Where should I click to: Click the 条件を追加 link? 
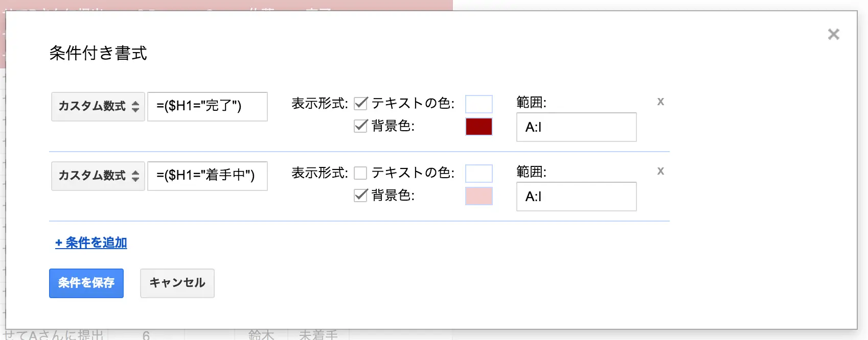tap(91, 242)
